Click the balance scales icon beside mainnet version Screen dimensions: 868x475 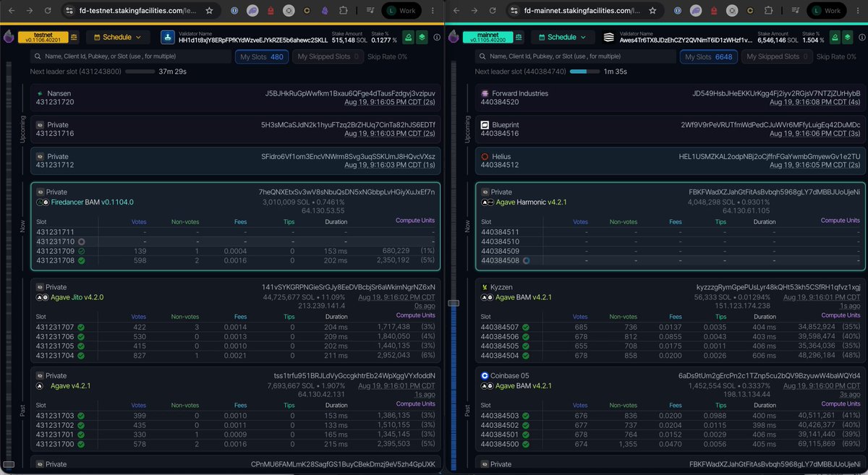pos(518,37)
